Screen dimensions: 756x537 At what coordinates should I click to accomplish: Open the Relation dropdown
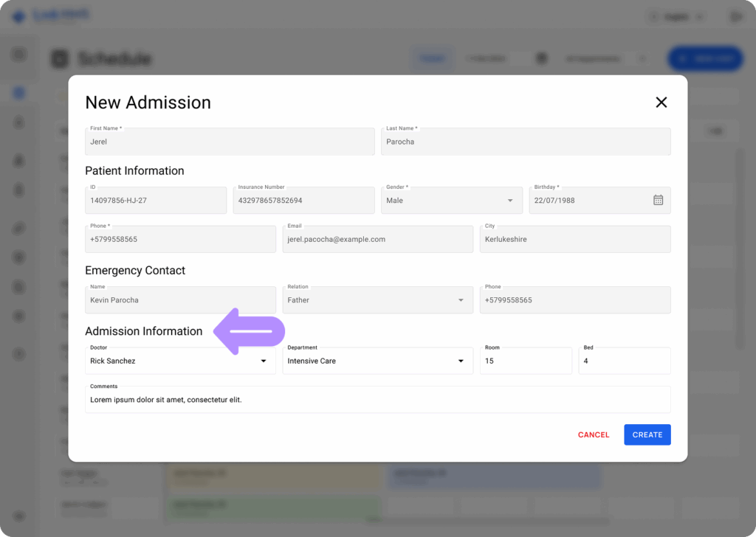[x=377, y=300]
